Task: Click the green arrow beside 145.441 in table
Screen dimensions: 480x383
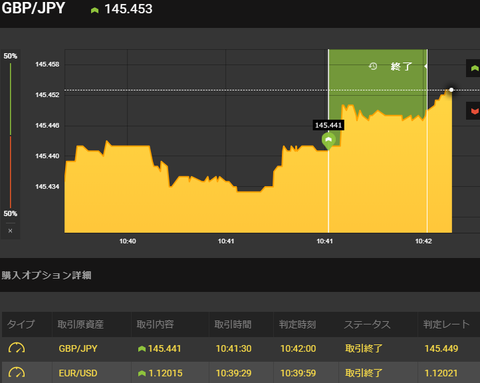Action: pyautogui.click(x=142, y=349)
